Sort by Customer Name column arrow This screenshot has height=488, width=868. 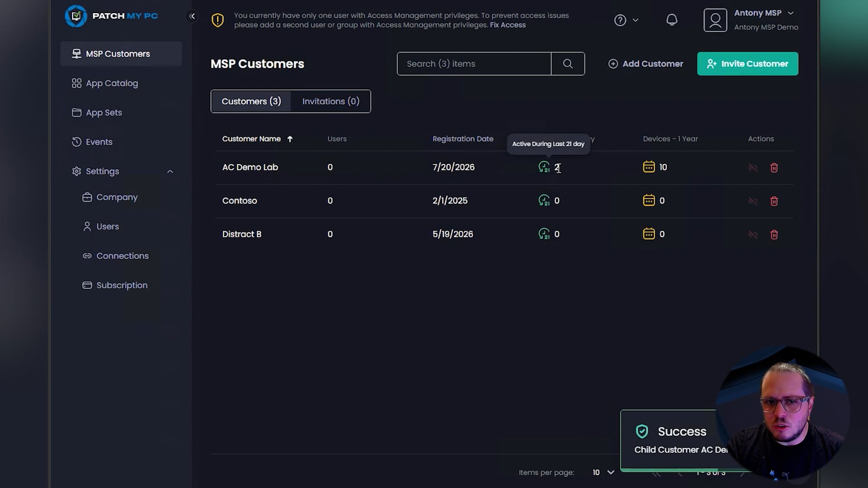click(290, 139)
